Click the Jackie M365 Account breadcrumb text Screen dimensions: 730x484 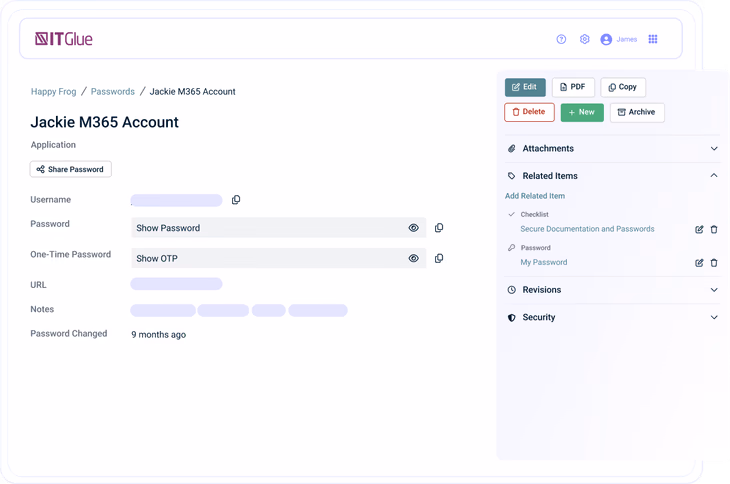[192, 92]
